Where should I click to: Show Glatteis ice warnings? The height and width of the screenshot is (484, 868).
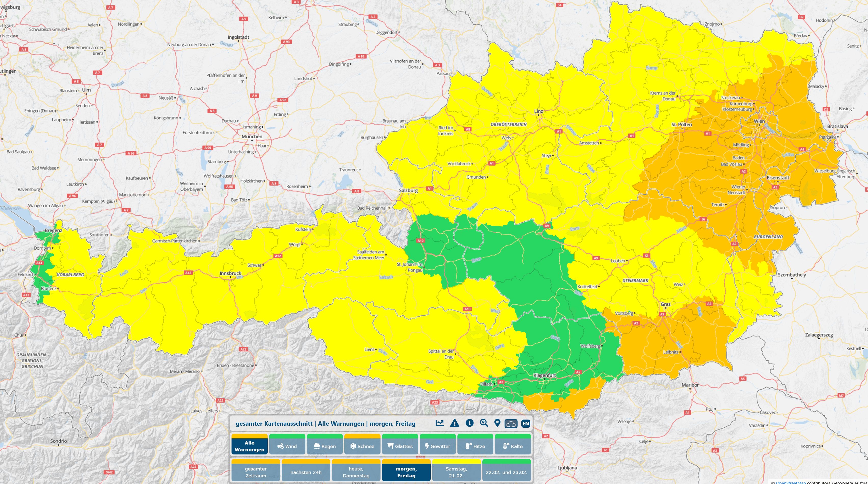pyautogui.click(x=400, y=446)
